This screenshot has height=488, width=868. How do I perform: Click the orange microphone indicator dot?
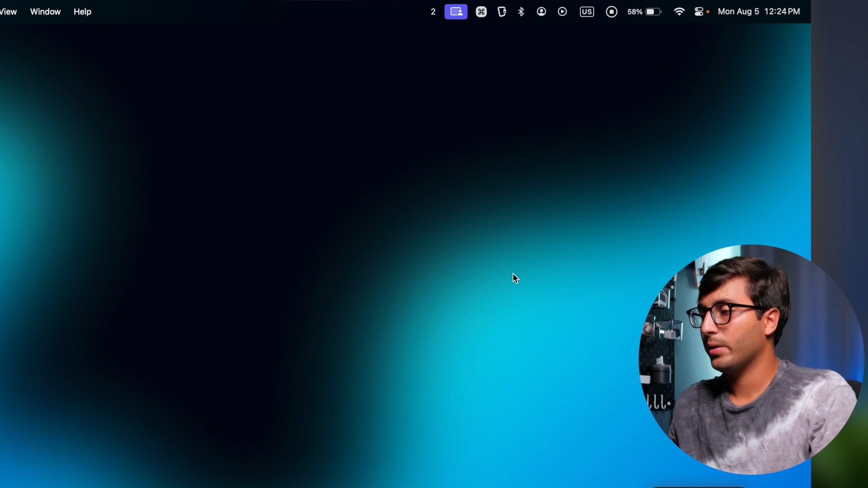708,12
